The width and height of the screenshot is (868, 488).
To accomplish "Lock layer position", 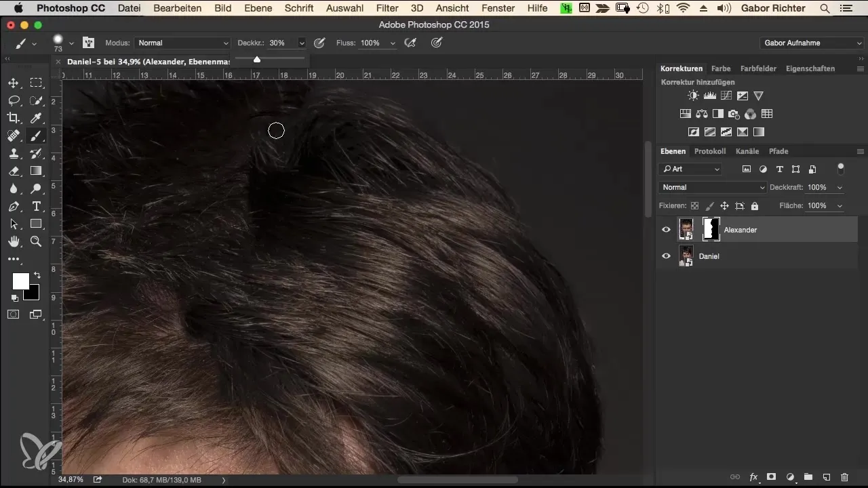I will point(724,205).
